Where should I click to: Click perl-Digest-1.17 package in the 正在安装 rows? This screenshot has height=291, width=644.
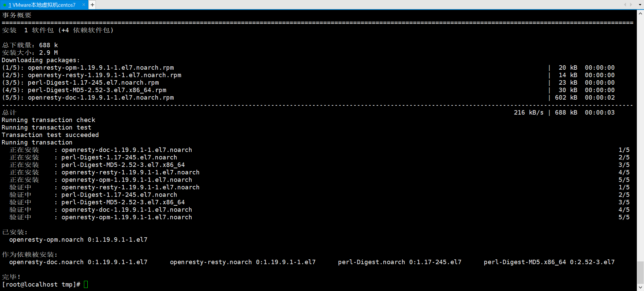pyautogui.click(x=119, y=157)
